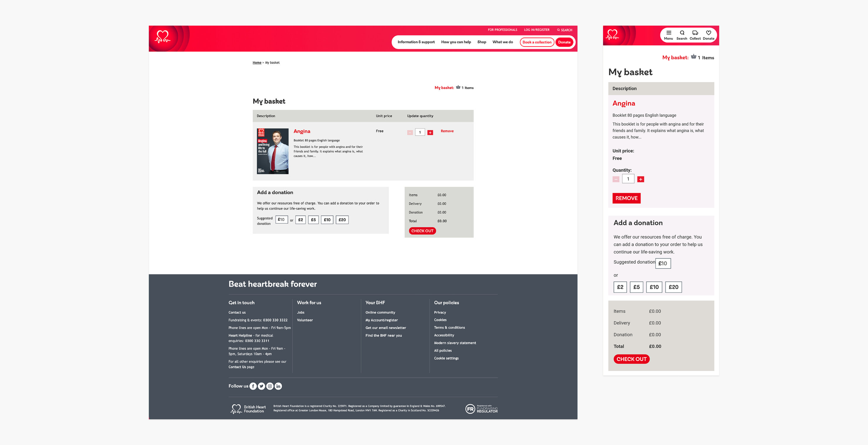868x445 pixels.
Task: Open What we do menu
Action: point(502,42)
